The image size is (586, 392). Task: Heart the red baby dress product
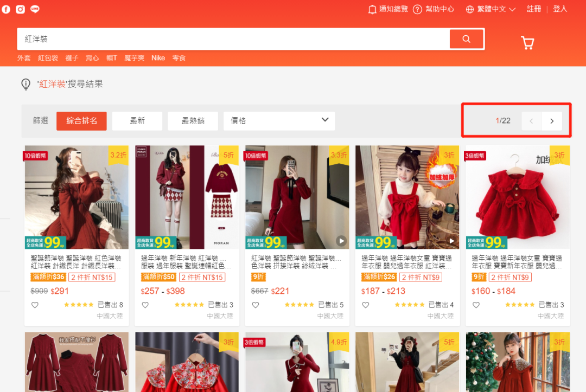click(476, 305)
